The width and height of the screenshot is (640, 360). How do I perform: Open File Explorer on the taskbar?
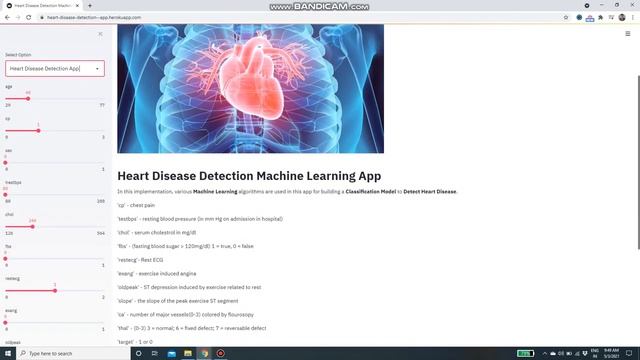(188, 353)
